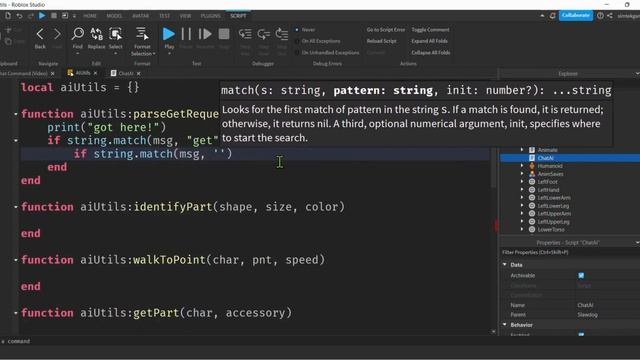The image size is (640, 360).
Task: Click the Filter Properties input field
Action: (570, 253)
